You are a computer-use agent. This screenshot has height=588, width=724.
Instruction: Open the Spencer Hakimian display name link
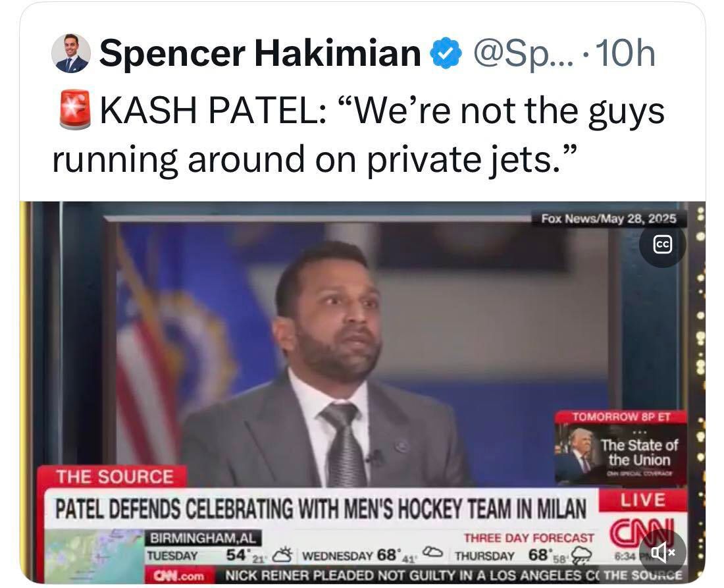[259, 54]
